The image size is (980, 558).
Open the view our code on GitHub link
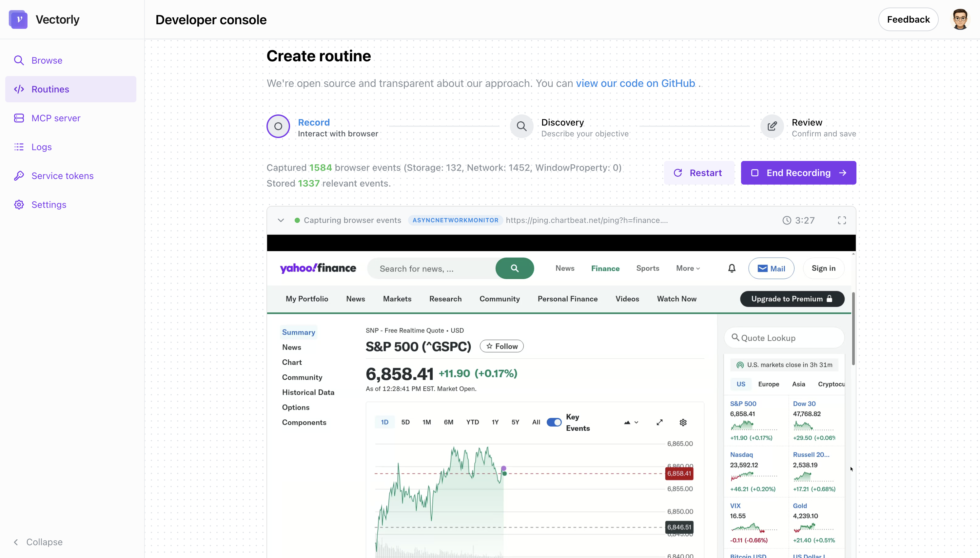pyautogui.click(x=635, y=83)
